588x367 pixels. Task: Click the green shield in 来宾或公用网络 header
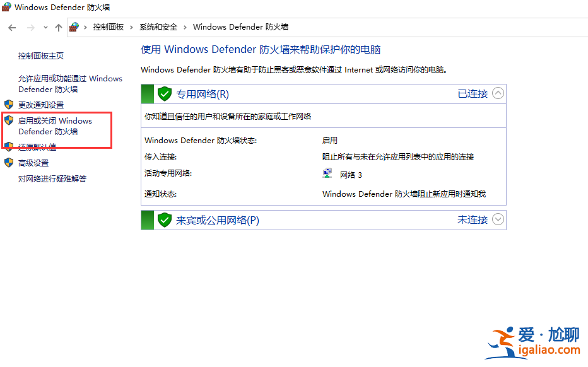164,219
